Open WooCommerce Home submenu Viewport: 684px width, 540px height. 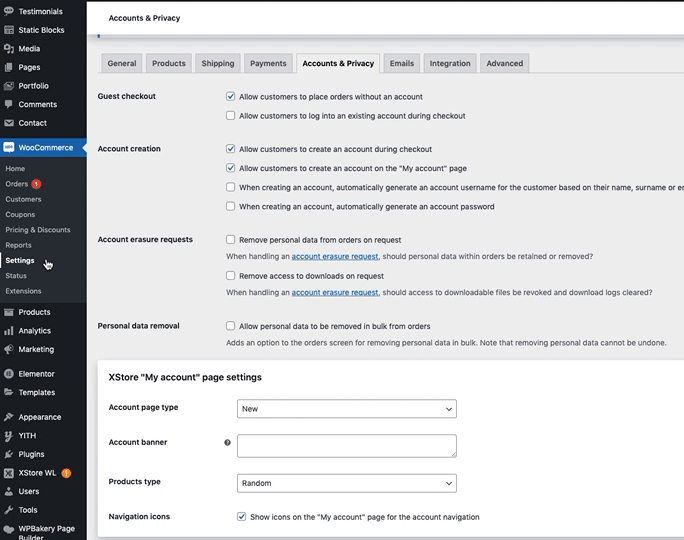[x=15, y=168]
